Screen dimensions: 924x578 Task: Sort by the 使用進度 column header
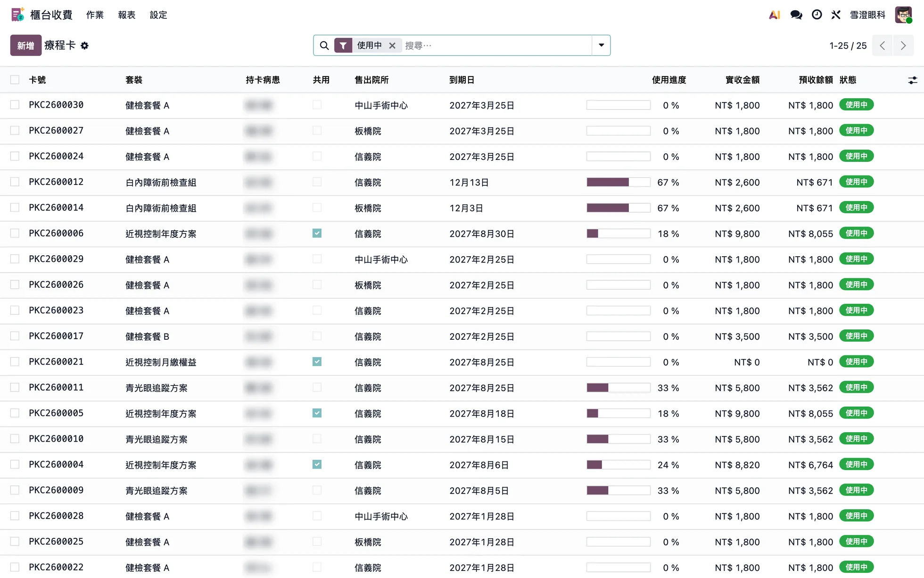668,80
